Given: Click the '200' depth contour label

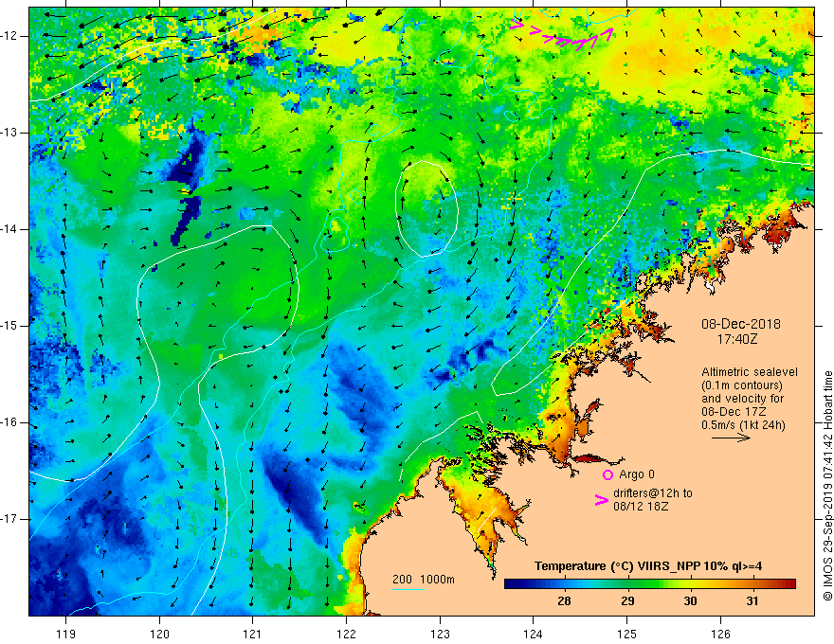Looking at the screenshot, I should [402, 580].
